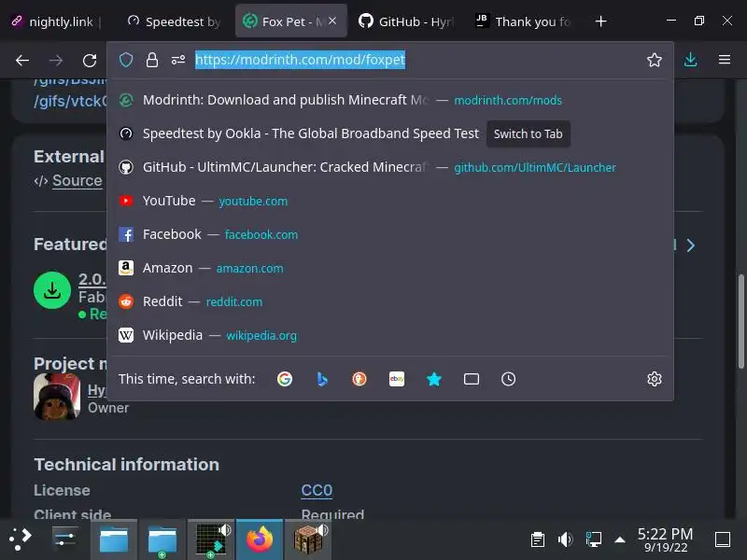Screen dimensions: 747x560
Task: Show desktop using taskbar corner button
Action: tap(723, 539)
